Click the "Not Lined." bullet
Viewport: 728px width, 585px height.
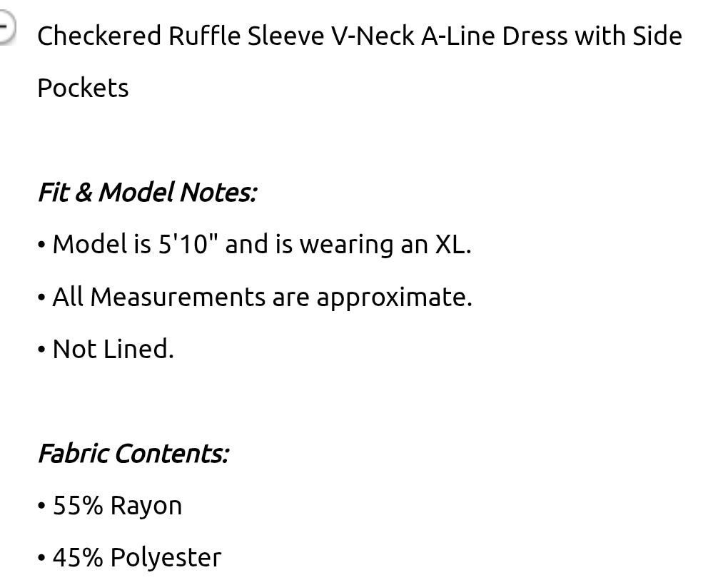[x=113, y=349]
